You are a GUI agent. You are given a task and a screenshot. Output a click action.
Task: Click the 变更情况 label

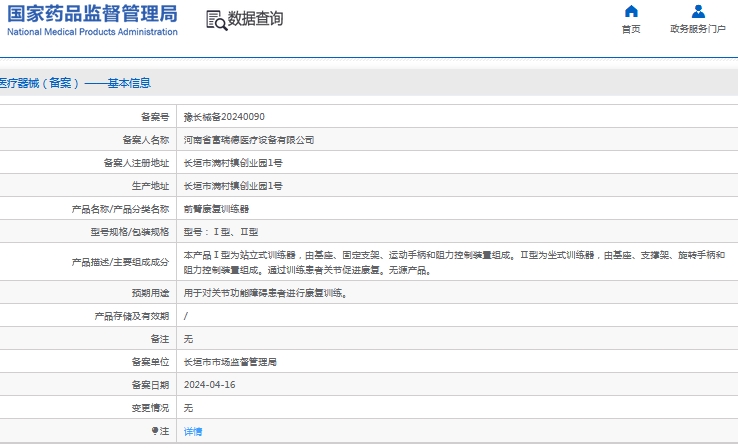[150, 408]
